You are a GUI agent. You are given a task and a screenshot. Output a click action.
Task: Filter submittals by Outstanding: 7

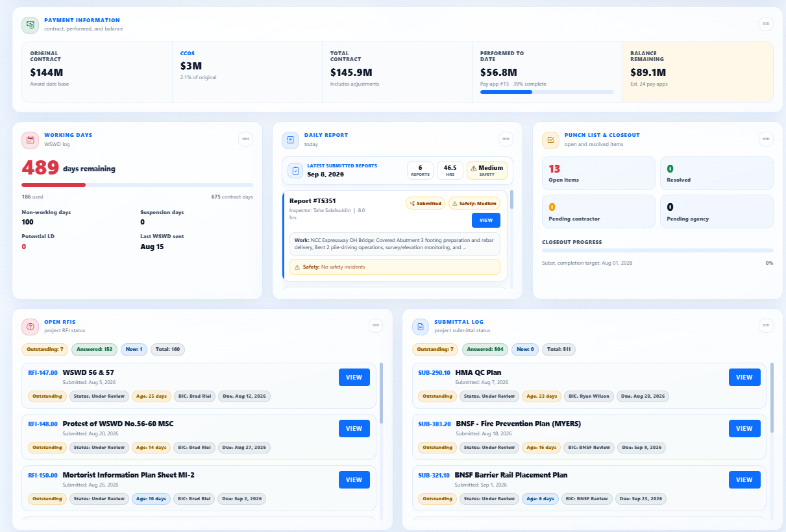[x=435, y=350]
